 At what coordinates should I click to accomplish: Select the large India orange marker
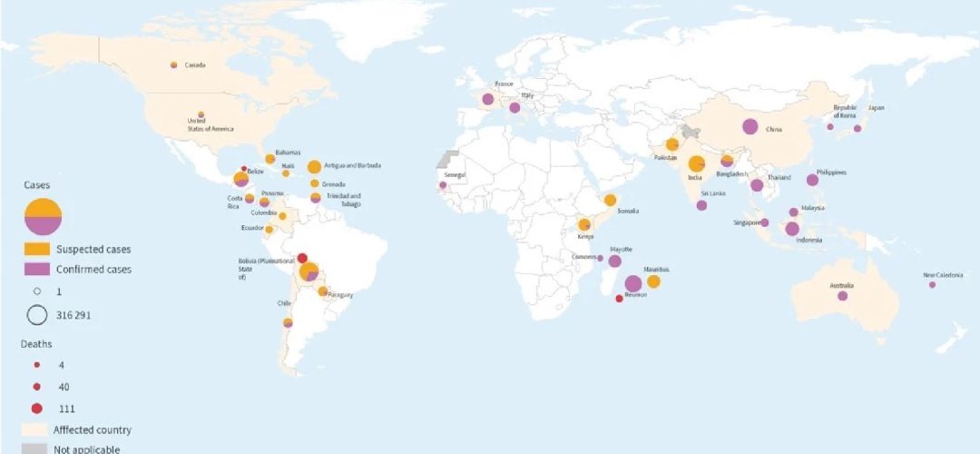(697, 164)
